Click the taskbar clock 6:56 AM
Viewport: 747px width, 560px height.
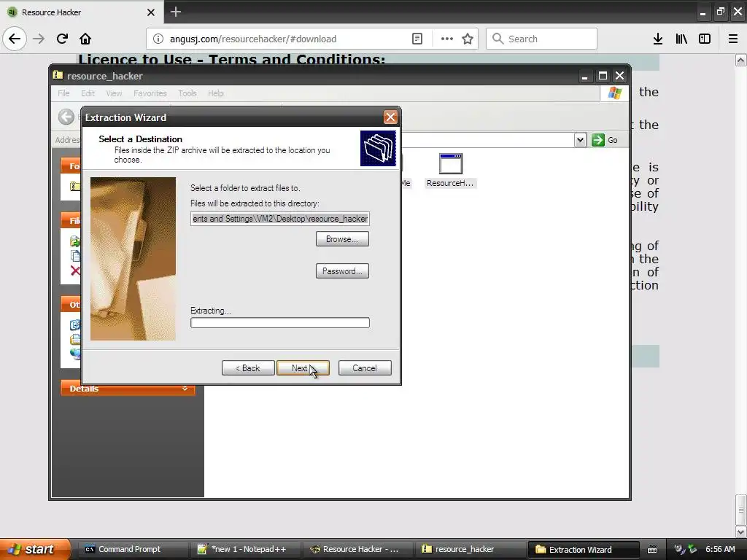click(720, 550)
